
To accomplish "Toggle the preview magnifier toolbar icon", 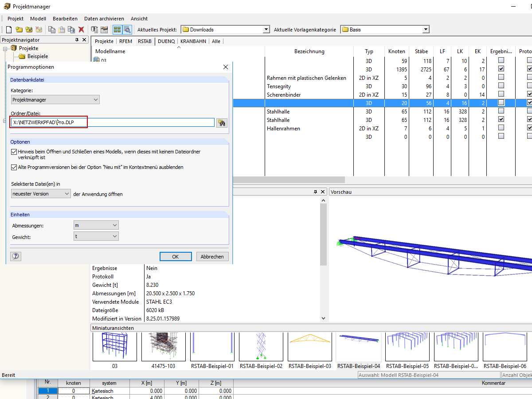I will (x=127, y=30).
